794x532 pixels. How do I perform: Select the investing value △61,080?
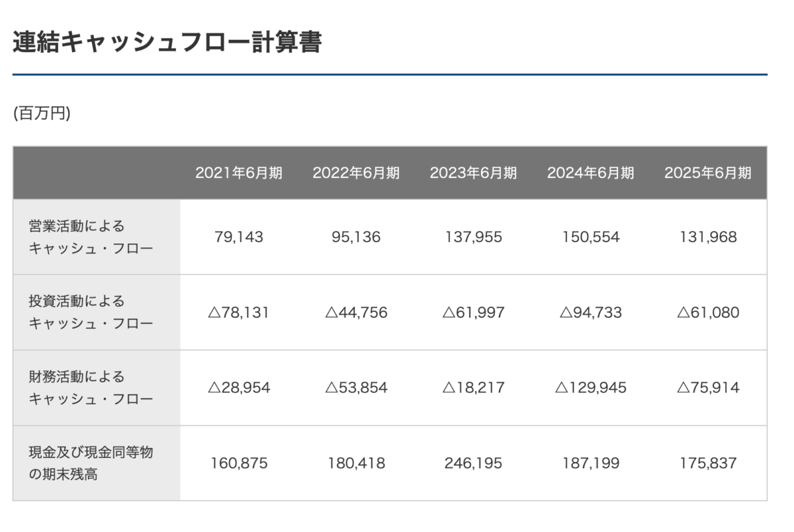tap(708, 312)
